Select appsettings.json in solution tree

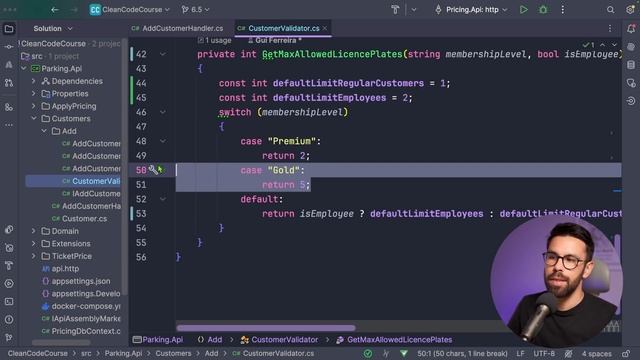pos(76,281)
